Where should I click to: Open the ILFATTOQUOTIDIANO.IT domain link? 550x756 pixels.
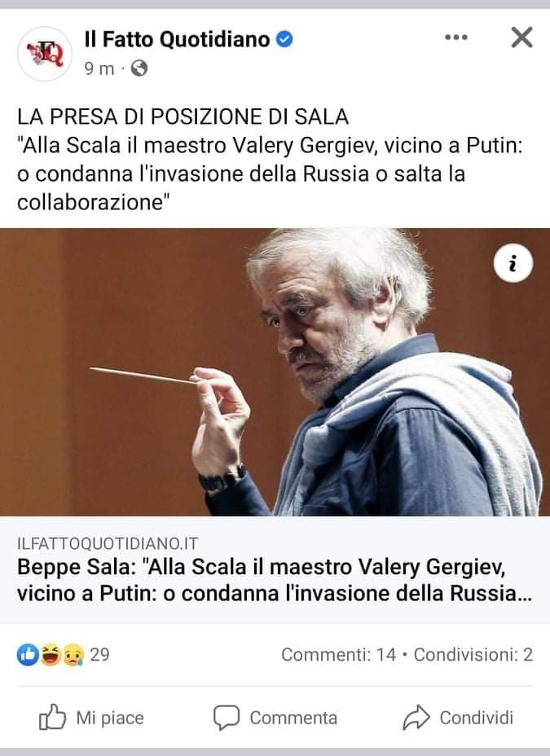[108, 543]
